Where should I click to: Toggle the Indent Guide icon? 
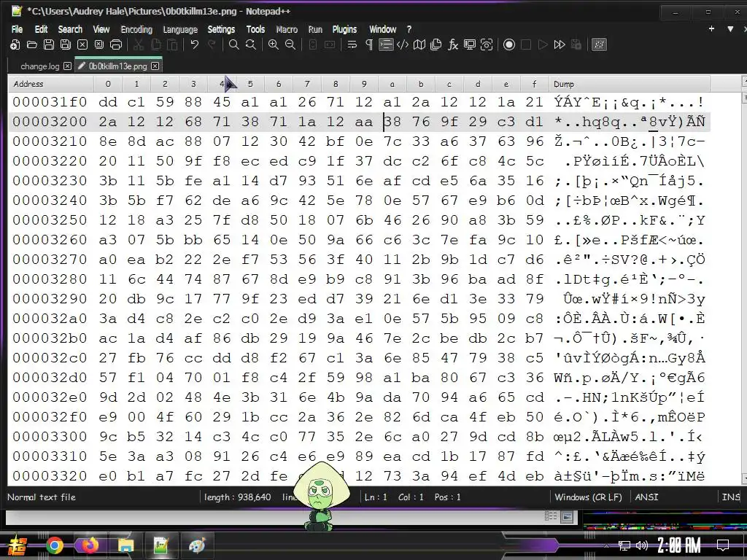pyautogui.click(x=386, y=44)
